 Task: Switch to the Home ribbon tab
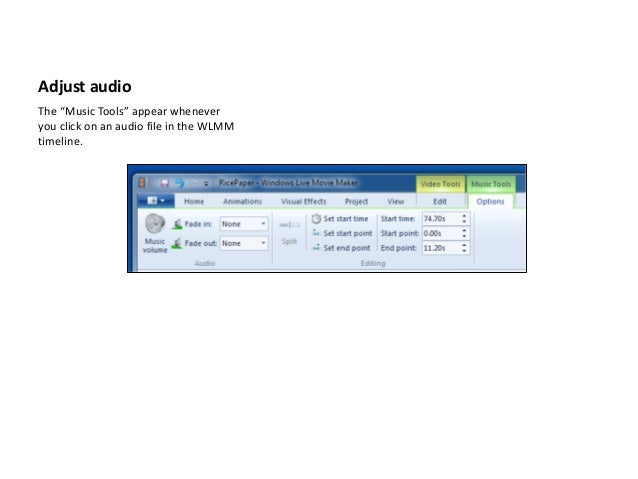(194, 201)
